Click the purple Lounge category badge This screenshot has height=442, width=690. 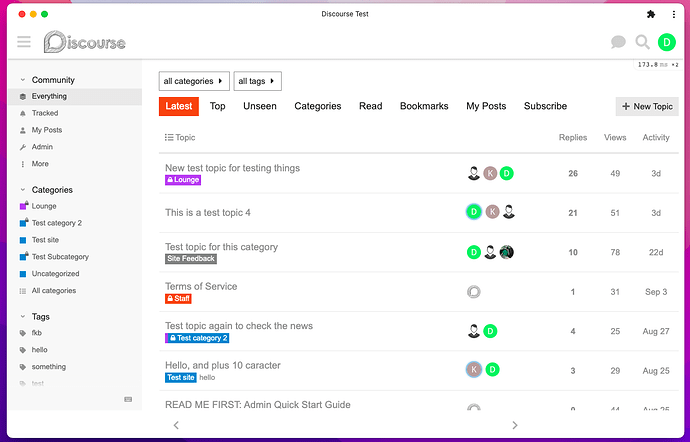(183, 180)
